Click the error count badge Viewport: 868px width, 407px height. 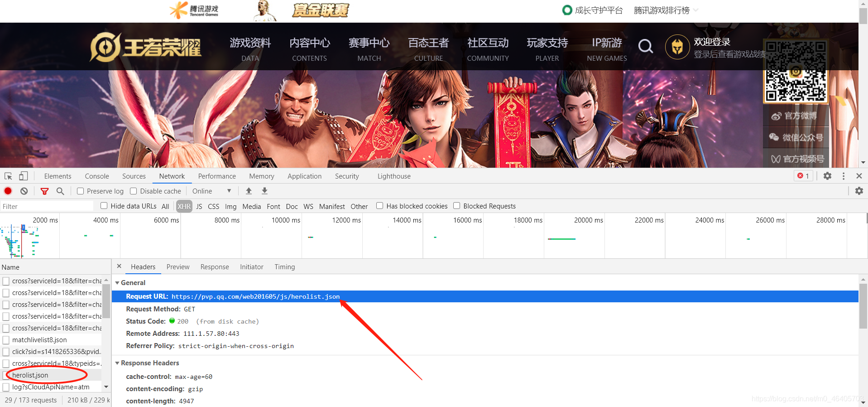[x=804, y=176]
